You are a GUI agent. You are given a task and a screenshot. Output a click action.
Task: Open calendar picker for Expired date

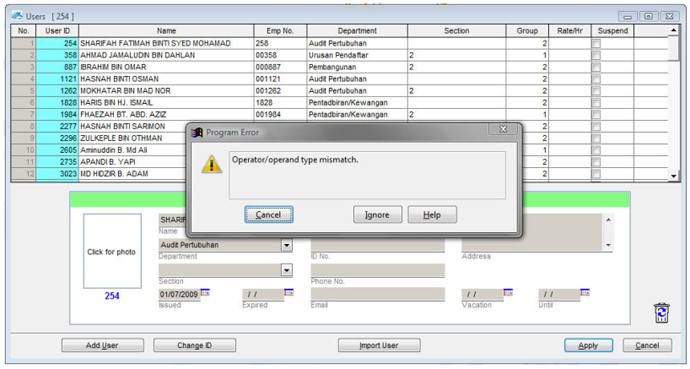click(289, 292)
